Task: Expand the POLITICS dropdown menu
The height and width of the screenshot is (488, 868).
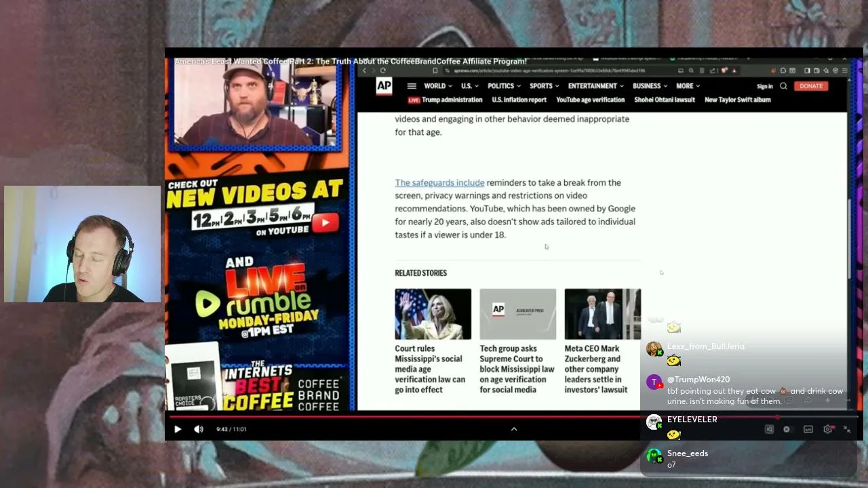Action: click(504, 86)
